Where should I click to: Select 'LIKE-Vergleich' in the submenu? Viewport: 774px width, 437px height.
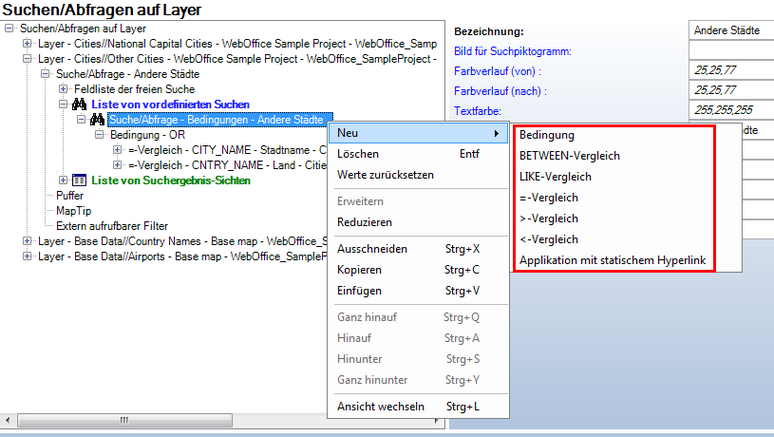pos(555,176)
